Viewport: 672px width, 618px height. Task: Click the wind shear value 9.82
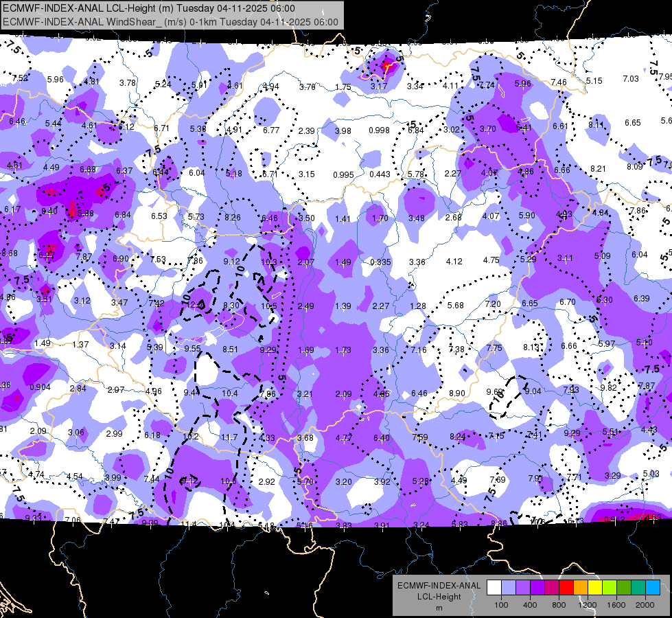(608, 388)
